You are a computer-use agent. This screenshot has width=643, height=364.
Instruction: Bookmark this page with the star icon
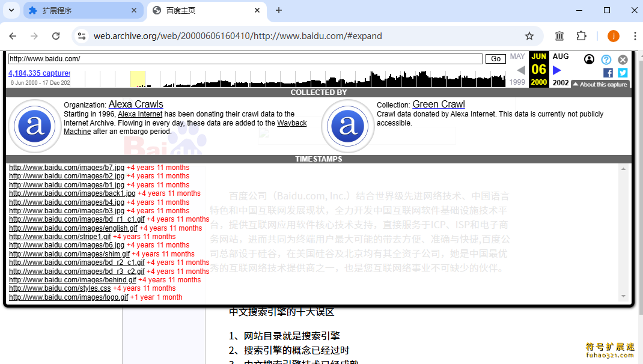[x=529, y=36]
